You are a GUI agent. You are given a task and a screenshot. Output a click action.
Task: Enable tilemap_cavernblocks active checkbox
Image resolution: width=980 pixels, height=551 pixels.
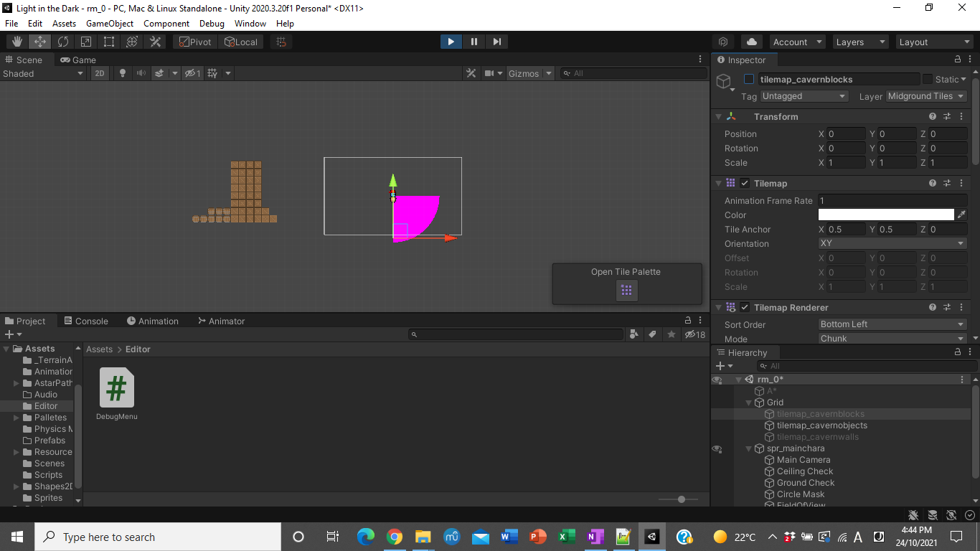pyautogui.click(x=749, y=80)
